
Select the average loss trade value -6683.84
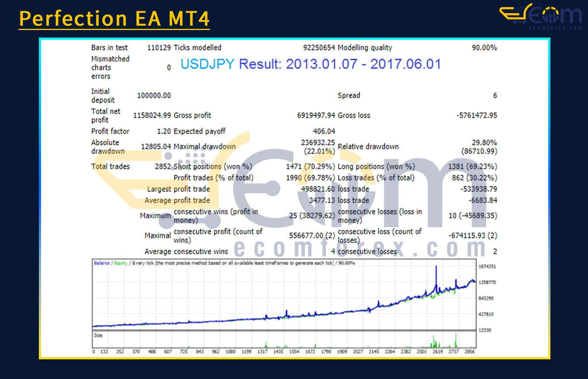[x=483, y=201]
